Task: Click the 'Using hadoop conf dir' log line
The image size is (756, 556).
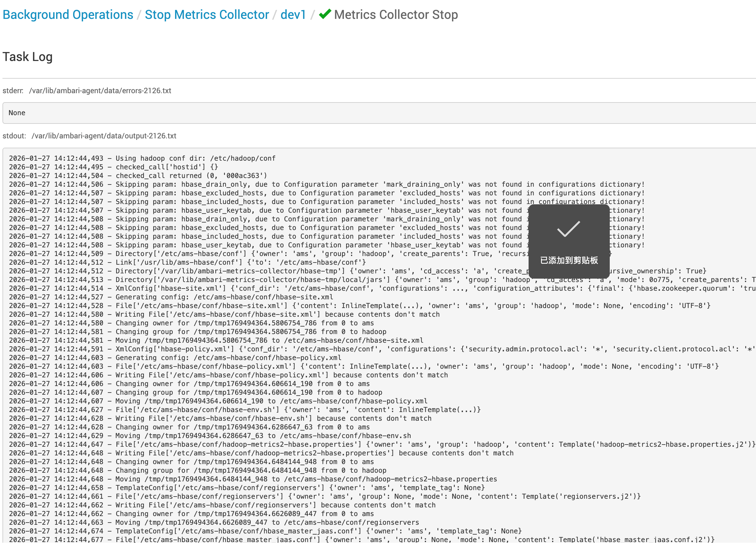Action: tap(142, 158)
